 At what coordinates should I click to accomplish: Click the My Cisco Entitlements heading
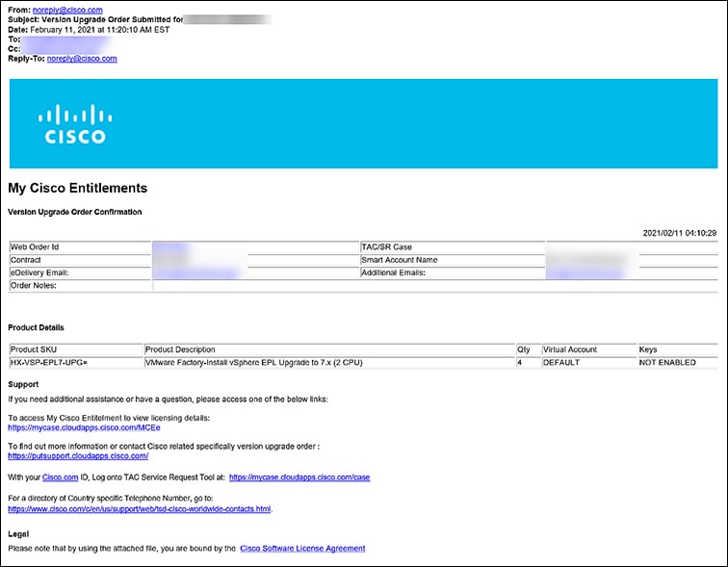[78, 188]
